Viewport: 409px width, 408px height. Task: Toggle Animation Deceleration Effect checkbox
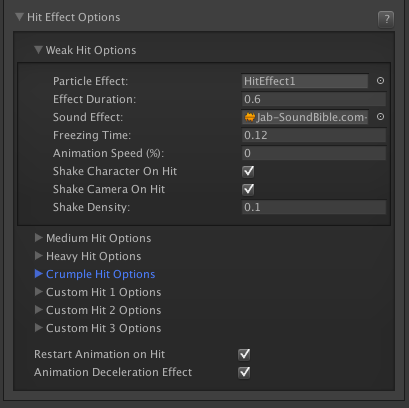coord(244,372)
